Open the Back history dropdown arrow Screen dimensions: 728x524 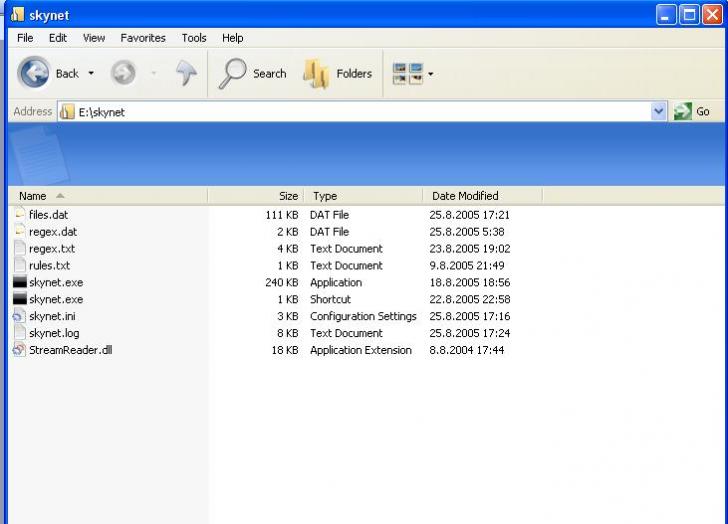(x=91, y=73)
